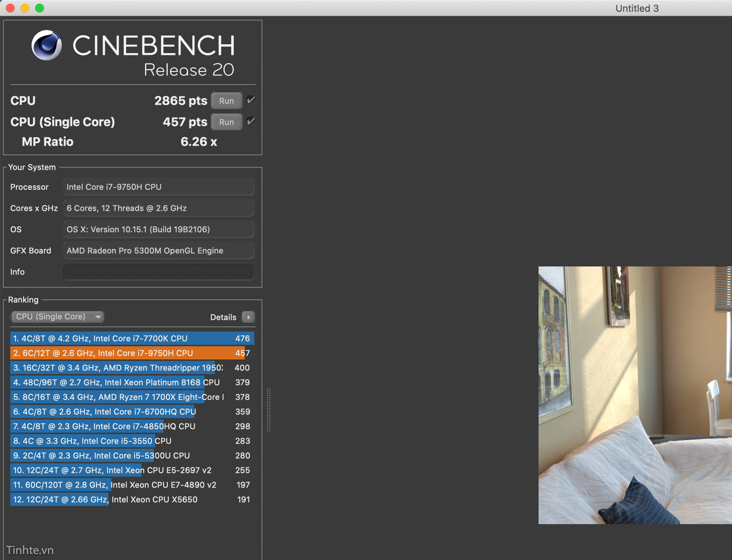Maximize the window with the green button

40,8
